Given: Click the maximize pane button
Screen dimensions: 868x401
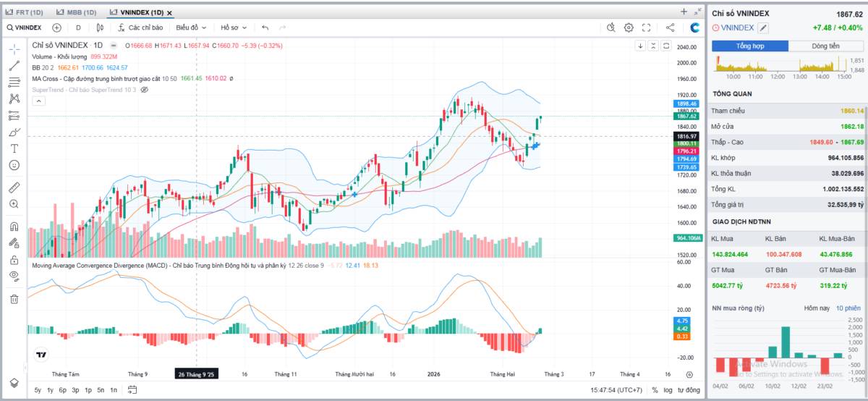Looking at the screenshot, I should pyautogui.click(x=666, y=46).
